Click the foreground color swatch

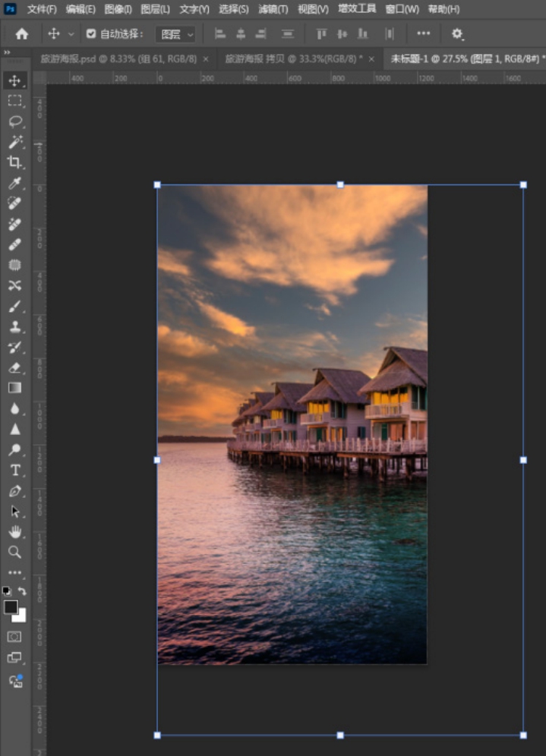click(11, 606)
